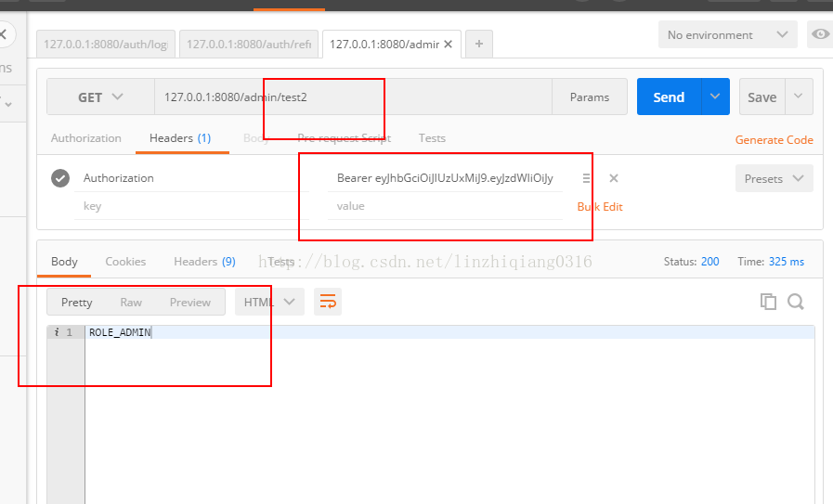Copy response body to clipboard
Image resolution: width=833 pixels, height=504 pixels.
click(x=768, y=302)
